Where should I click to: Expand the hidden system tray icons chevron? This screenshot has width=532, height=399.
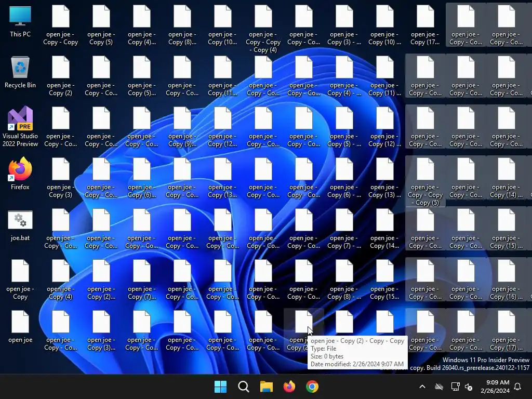tap(422, 387)
